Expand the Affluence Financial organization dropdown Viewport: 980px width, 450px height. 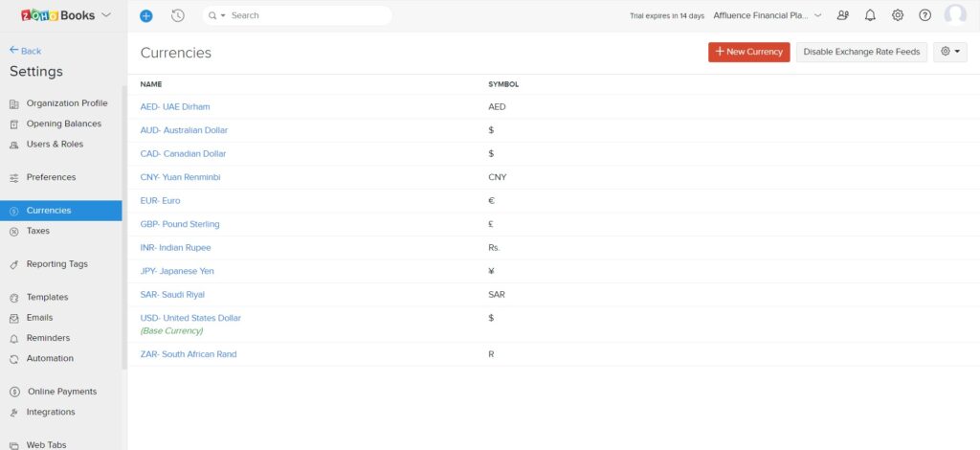click(817, 15)
